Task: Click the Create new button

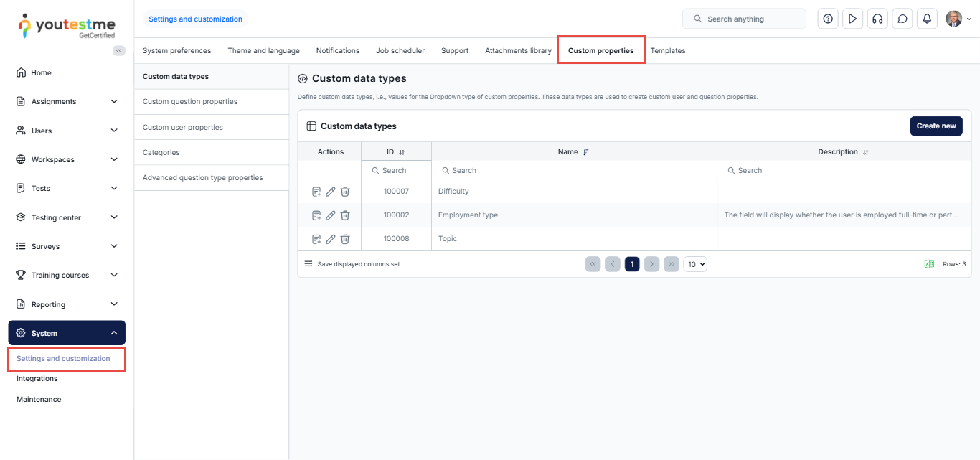Action: (x=936, y=126)
